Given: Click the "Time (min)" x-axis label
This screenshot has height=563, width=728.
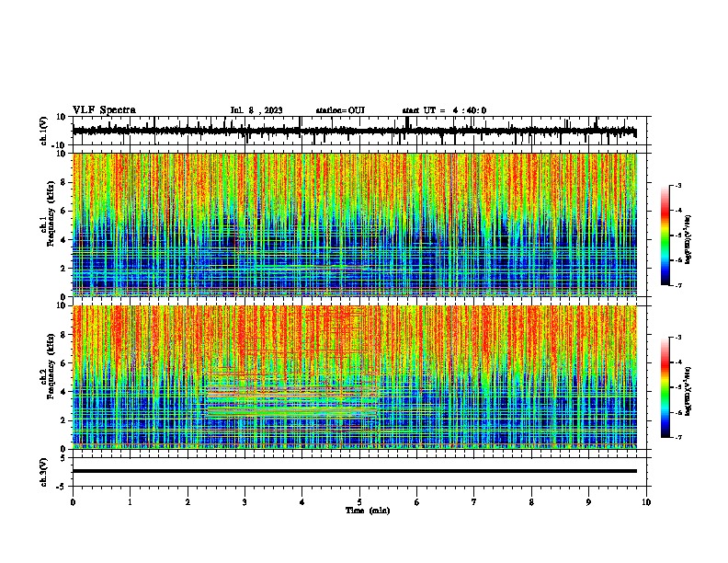Looking at the screenshot, I should click(368, 511).
